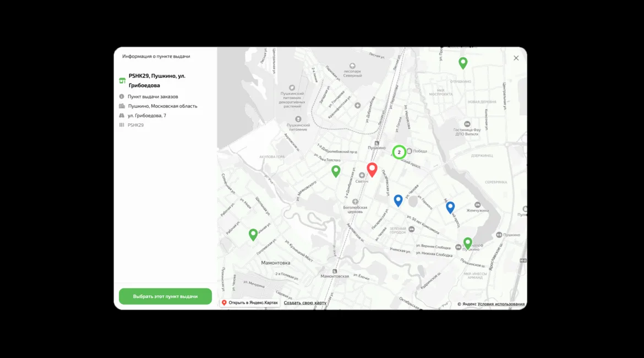Close the pickup point map dialog
Image resolution: width=644 pixels, height=358 pixels.
pyautogui.click(x=516, y=58)
